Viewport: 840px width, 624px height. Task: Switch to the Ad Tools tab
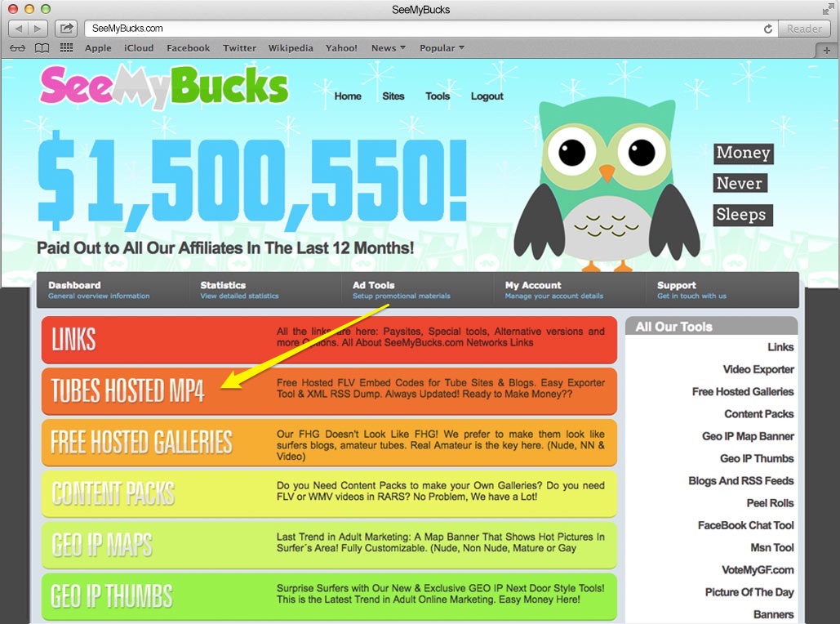point(417,290)
